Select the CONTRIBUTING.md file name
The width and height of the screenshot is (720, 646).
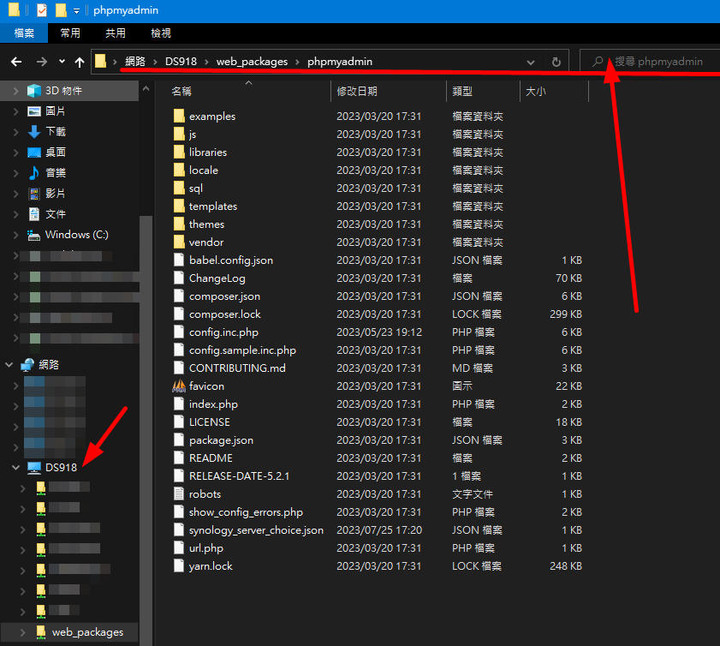[237, 368]
